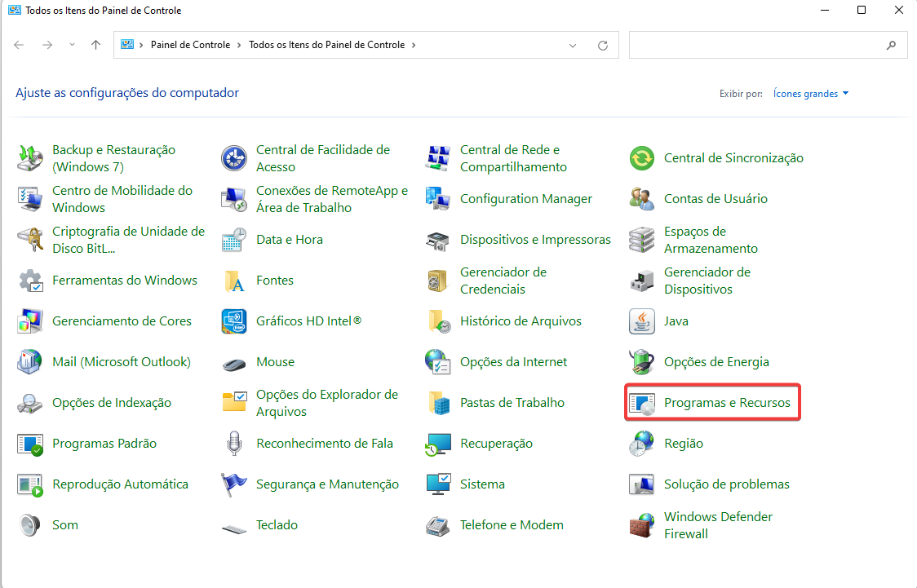Image resolution: width=917 pixels, height=588 pixels.
Task: Open the Mouse icon
Action: pos(234,365)
